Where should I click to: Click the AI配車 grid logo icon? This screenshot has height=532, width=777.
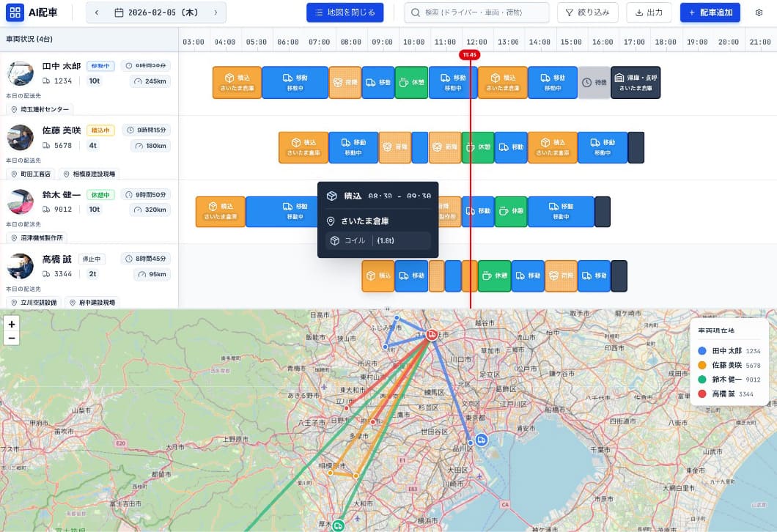click(15, 12)
